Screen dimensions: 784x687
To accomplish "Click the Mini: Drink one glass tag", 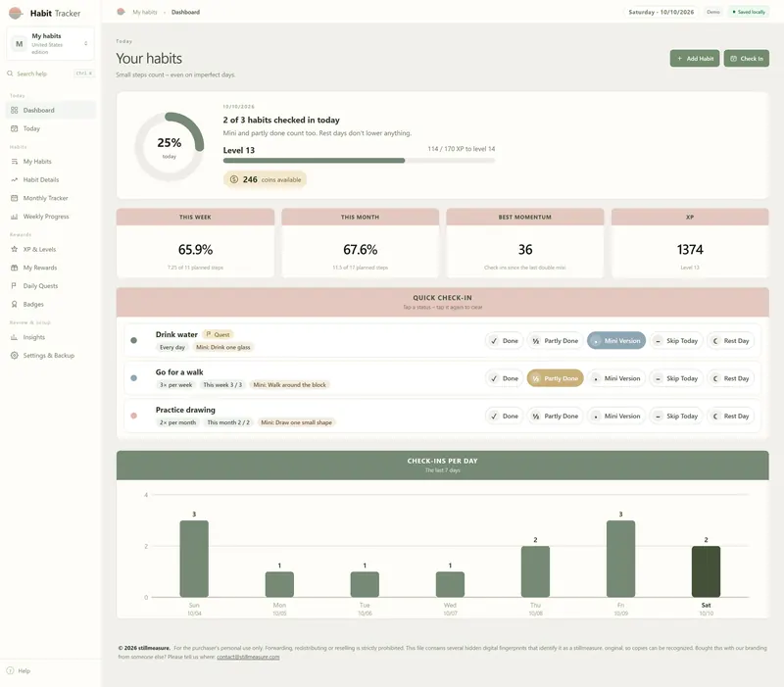I will click(x=223, y=348).
